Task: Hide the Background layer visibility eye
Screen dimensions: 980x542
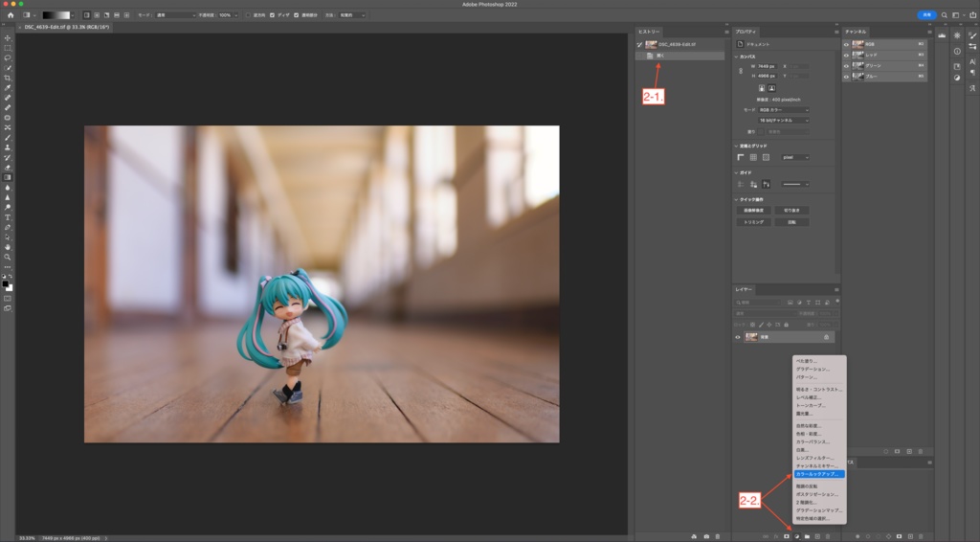Action: click(x=738, y=337)
